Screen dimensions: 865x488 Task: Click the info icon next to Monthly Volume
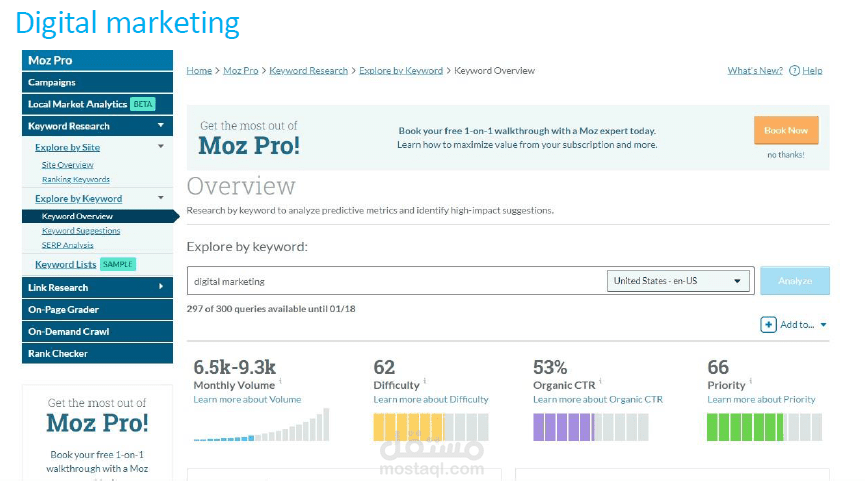[x=280, y=381]
